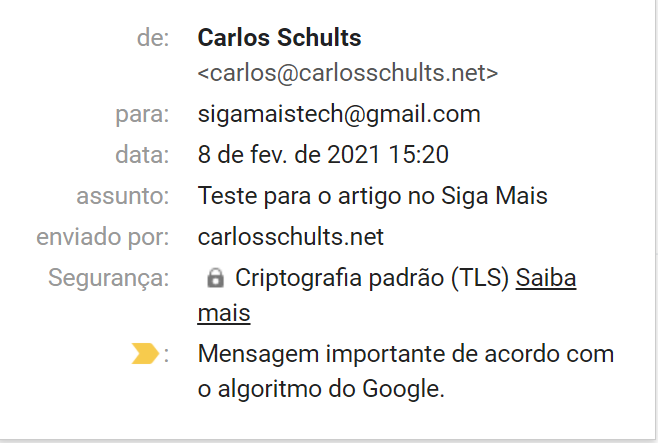Click the "enviado por:" field label
This screenshot has width=662, height=446.
[x=103, y=237]
